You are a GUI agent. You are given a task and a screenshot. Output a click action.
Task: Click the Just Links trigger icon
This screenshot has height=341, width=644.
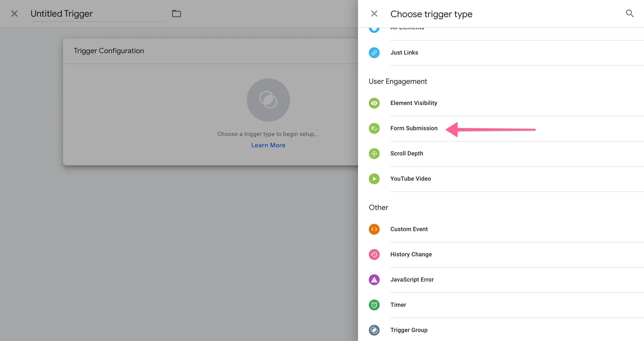[374, 53]
